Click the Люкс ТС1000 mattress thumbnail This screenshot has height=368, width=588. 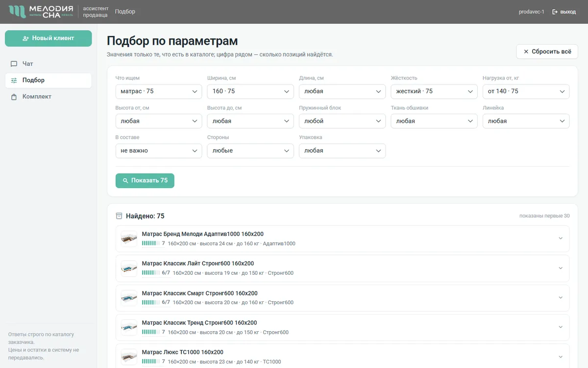click(x=129, y=357)
